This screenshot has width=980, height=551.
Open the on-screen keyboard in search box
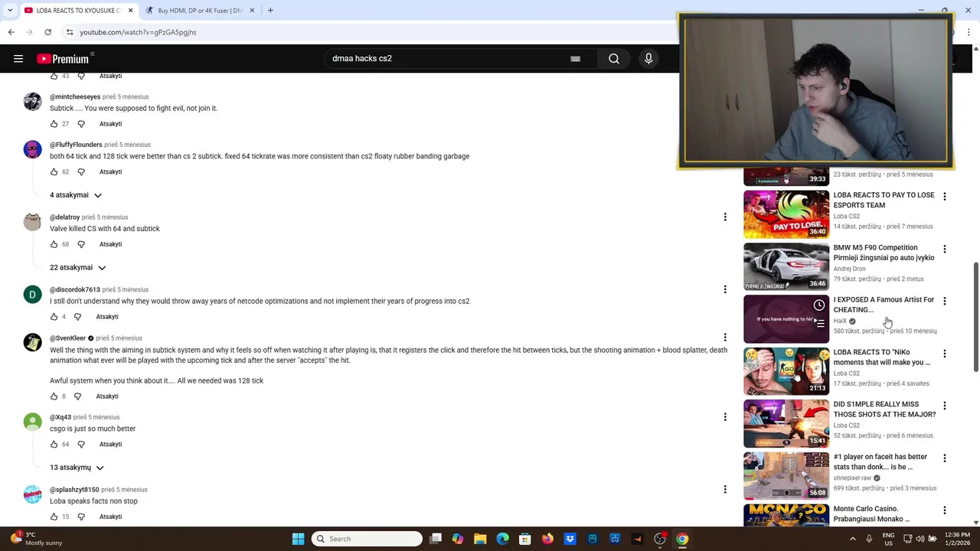575,59
